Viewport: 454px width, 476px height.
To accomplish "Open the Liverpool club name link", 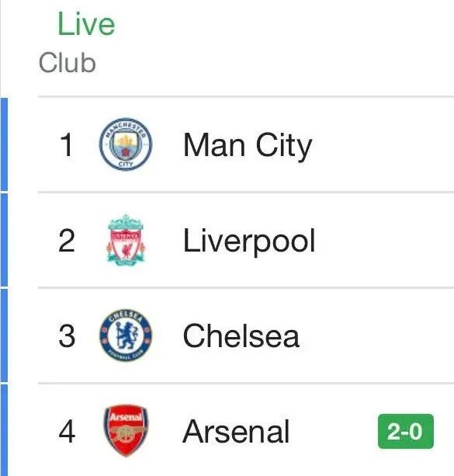I will [249, 241].
